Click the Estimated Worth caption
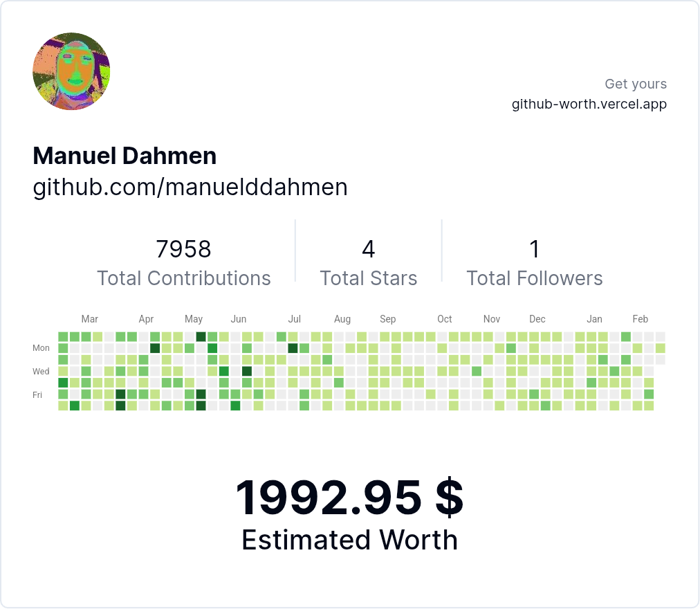The width and height of the screenshot is (700, 609). click(x=349, y=540)
